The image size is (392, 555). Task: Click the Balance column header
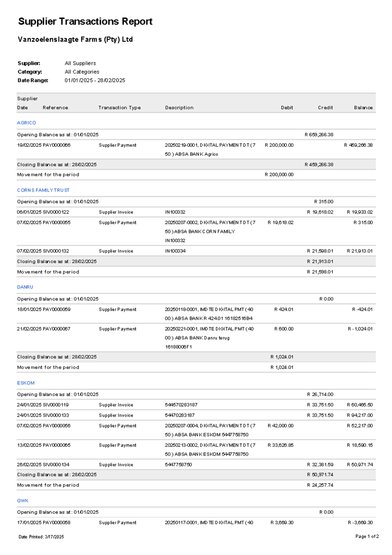tap(363, 108)
